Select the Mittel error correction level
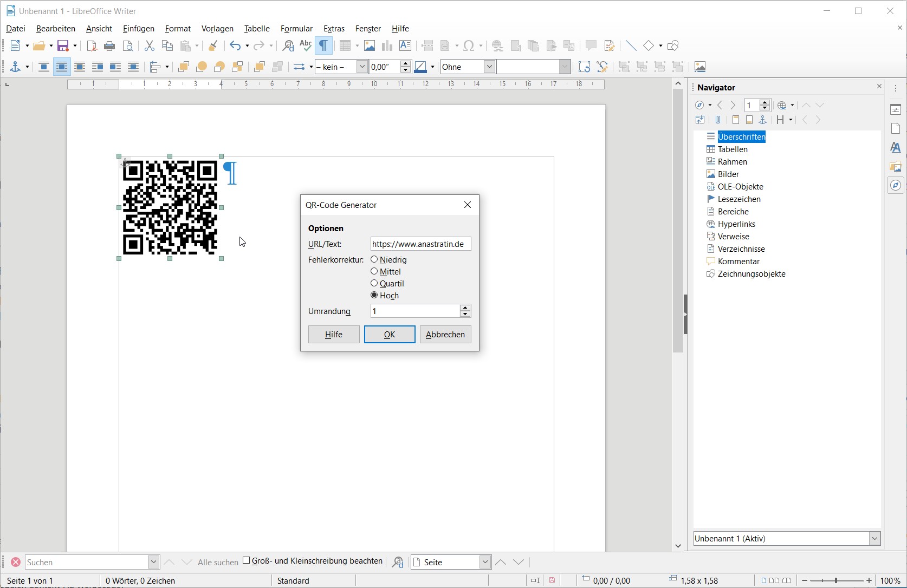This screenshot has height=588, width=907. click(x=374, y=271)
